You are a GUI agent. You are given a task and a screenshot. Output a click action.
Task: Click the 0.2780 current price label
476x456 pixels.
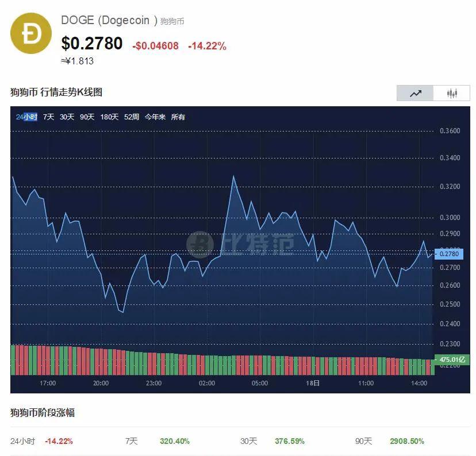tap(449, 253)
